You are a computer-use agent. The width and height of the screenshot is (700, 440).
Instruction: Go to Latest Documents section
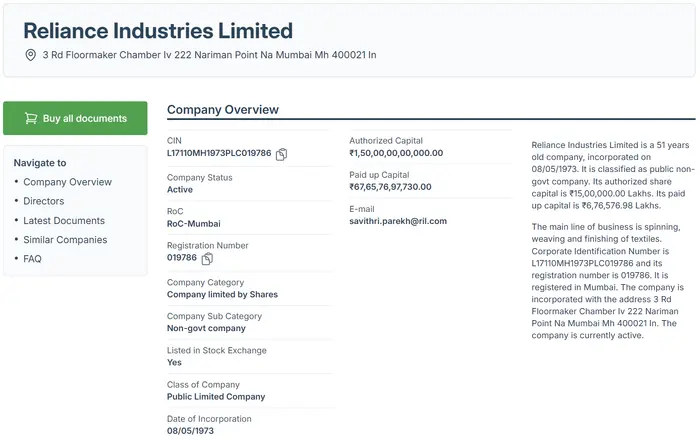[64, 220]
